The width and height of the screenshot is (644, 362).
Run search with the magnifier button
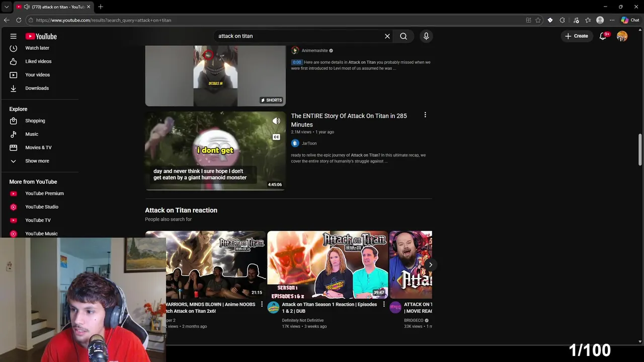[404, 36]
